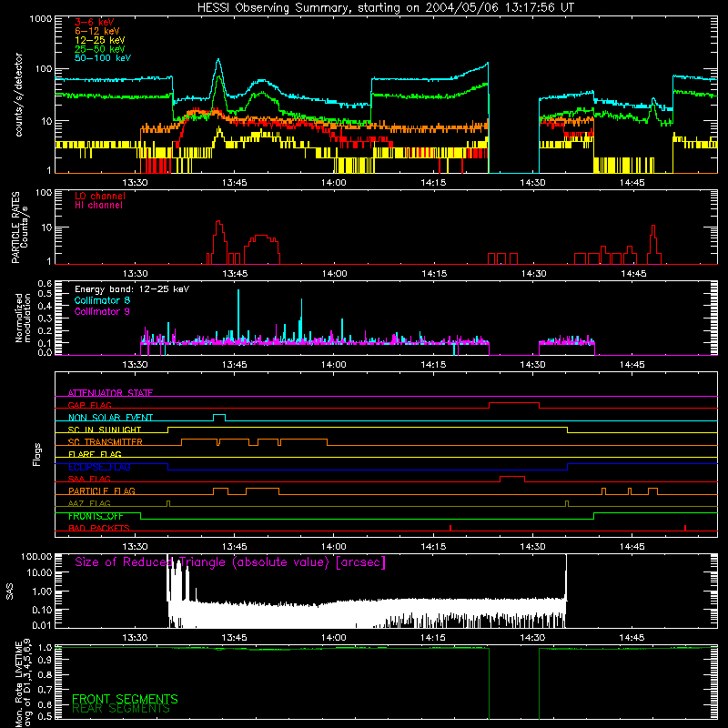Image resolution: width=728 pixels, height=728 pixels.
Task: Select the 50-100 keV legend label
Action: pyautogui.click(x=103, y=58)
